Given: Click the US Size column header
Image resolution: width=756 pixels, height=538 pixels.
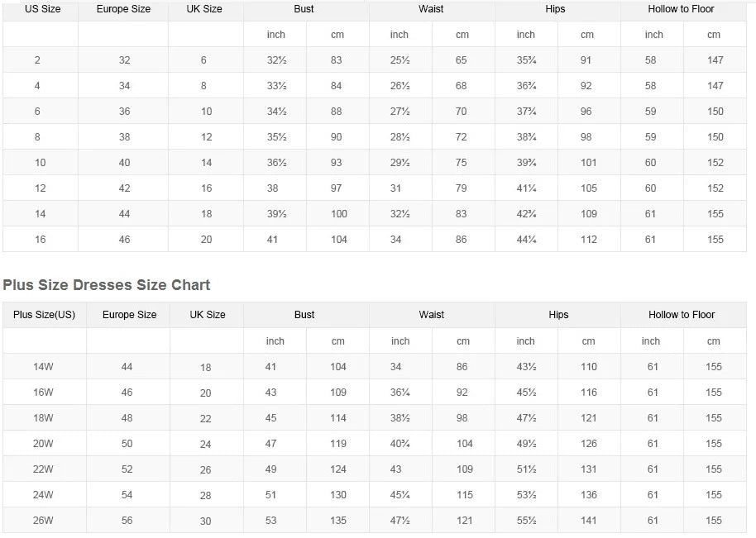Looking at the screenshot, I should tap(41, 9).
